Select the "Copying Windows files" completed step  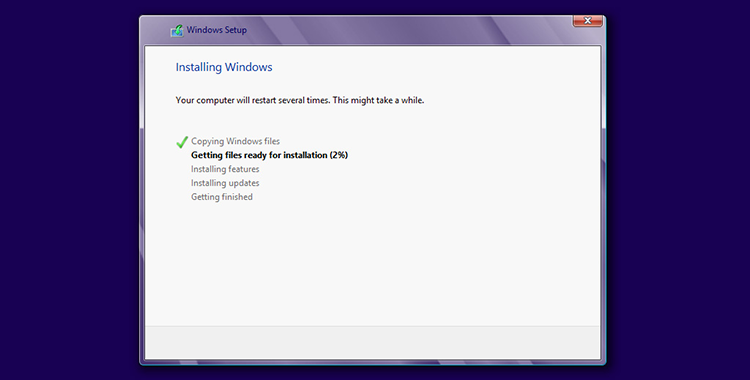pos(235,141)
